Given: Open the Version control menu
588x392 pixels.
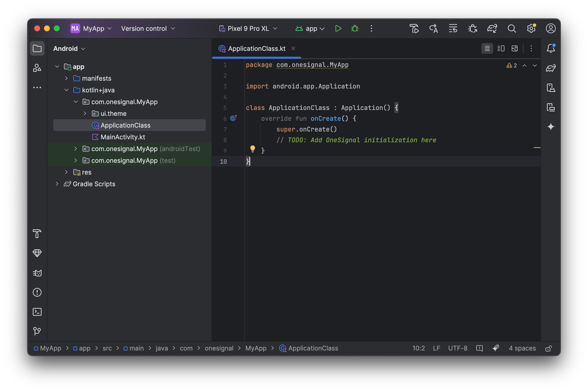Looking at the screenshot, I should (148, 29).
